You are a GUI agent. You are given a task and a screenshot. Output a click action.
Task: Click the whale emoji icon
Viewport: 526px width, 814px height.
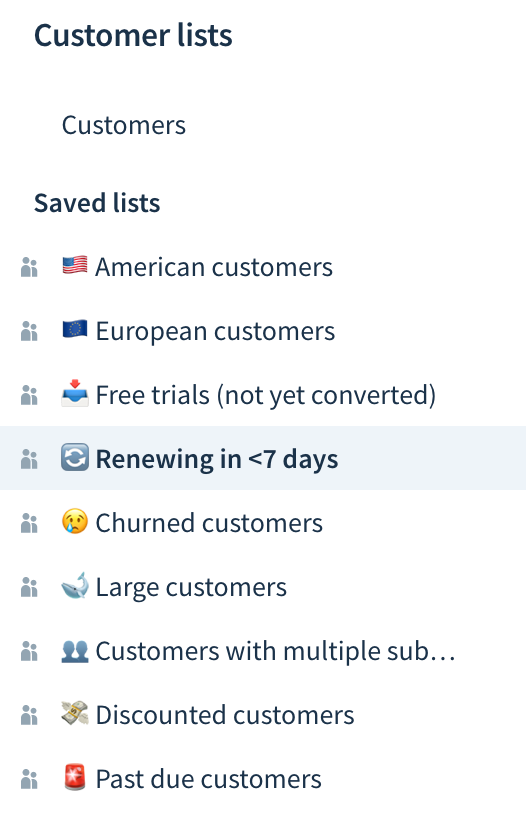click(75, 586)
